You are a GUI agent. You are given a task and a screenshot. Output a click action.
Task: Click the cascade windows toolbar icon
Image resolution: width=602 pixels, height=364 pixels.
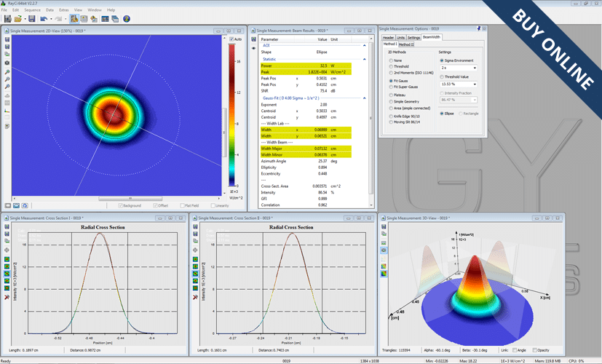pyautogui.click(x=115, y=18)
